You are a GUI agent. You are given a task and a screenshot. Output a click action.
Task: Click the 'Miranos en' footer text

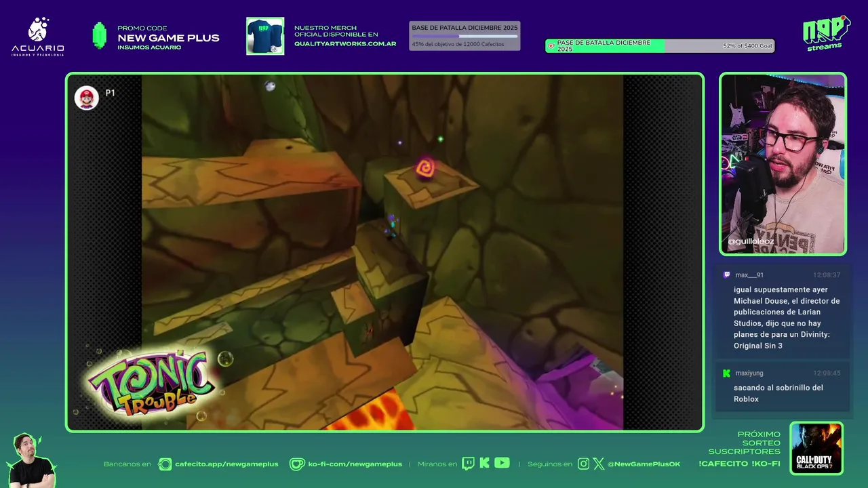pyautogui.click(x=436, y=464)
